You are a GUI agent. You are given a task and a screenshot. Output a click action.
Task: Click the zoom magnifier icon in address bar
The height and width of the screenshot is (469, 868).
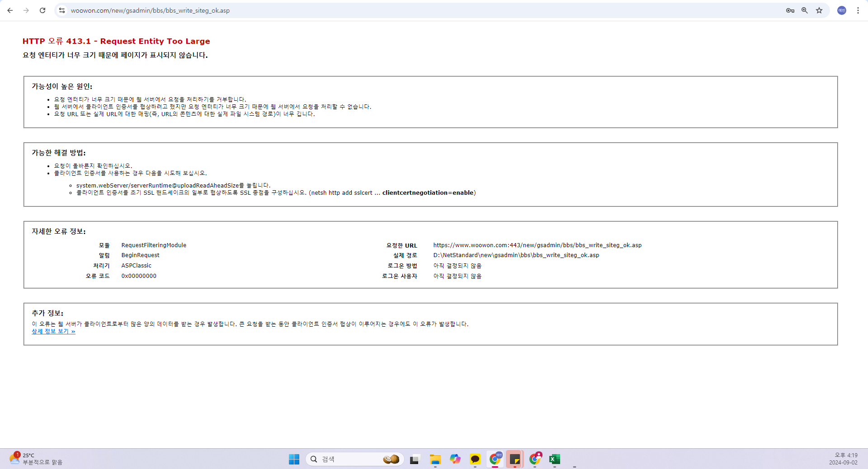click(805, 10)
